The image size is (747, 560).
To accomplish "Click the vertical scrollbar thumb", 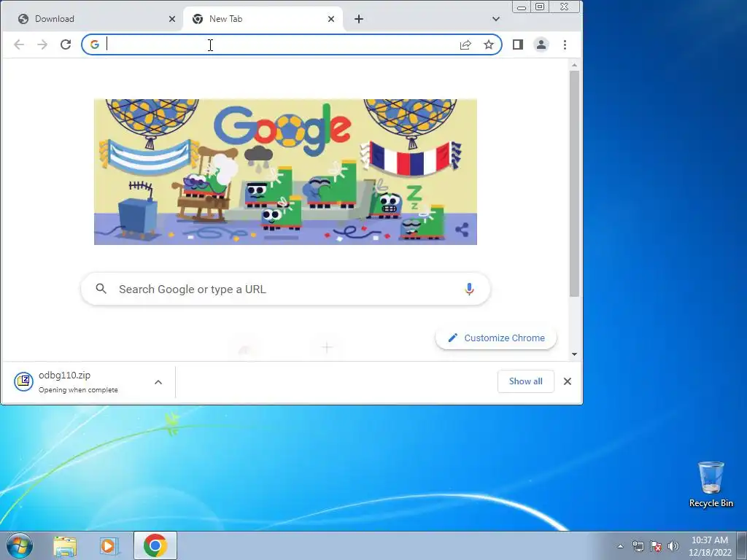I will tap(574, 184).
